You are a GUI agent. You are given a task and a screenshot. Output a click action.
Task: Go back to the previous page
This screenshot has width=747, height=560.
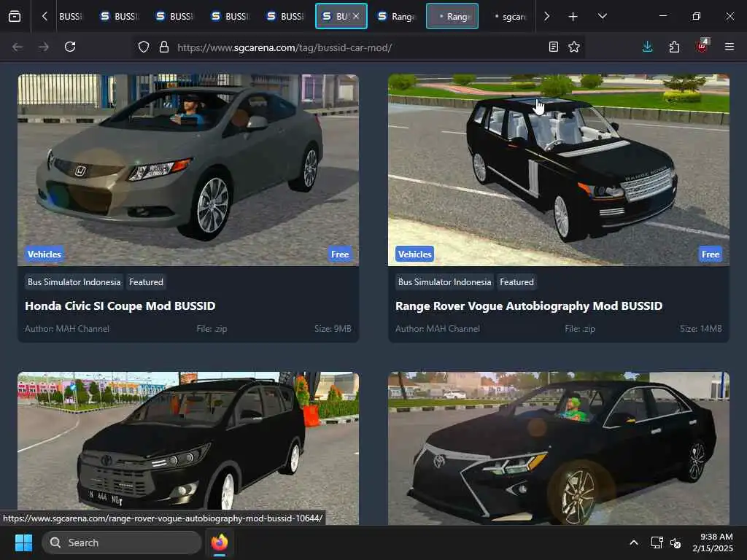click(x=18, y=47)
